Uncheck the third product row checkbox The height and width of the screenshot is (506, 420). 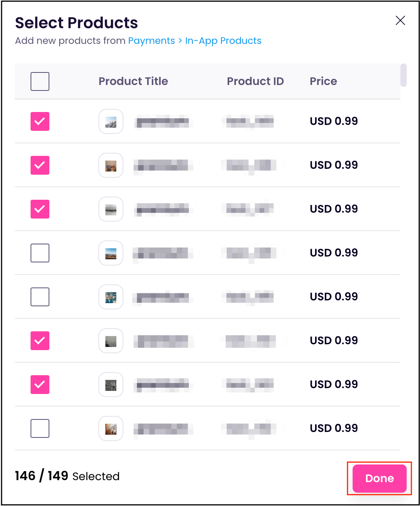point(40,209)
